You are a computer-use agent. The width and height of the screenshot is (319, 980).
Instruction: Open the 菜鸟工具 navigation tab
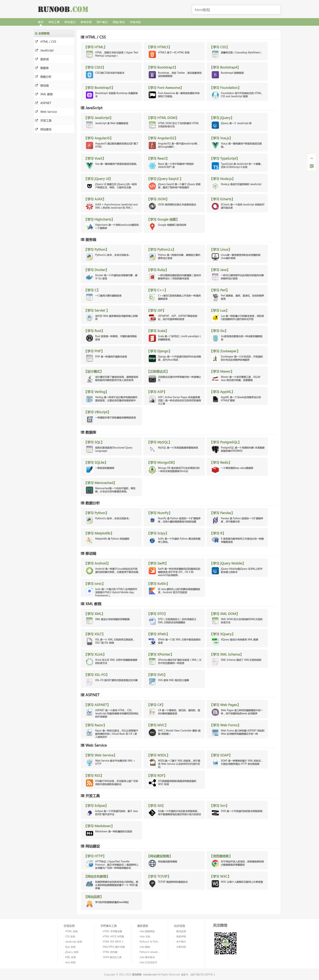pyautogui.click(x=54, y=22)
